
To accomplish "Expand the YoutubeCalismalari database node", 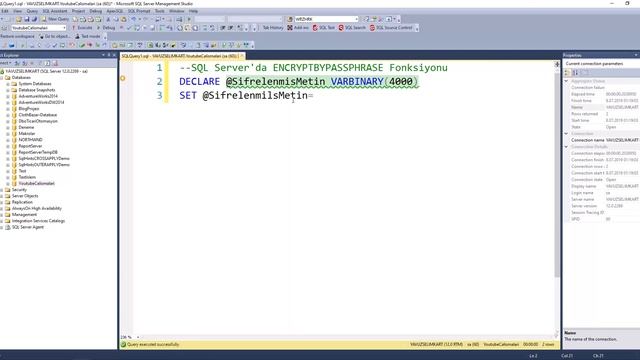I will [8, 183].
